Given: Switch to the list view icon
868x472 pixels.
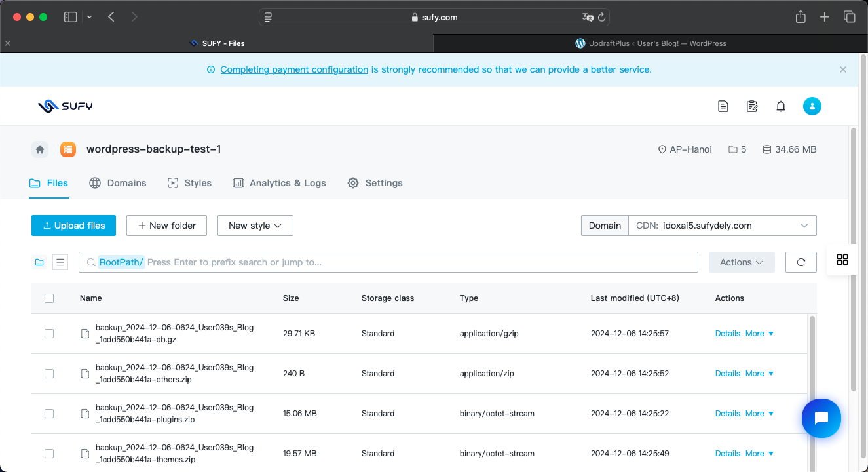Looking at the screenshot, I should tap(60, 262).
